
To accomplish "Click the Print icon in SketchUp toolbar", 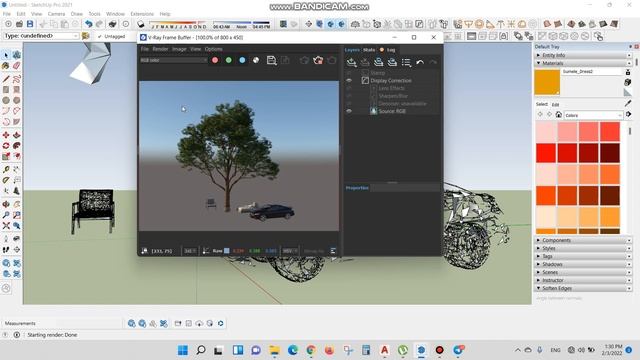I will click(113, 24).
